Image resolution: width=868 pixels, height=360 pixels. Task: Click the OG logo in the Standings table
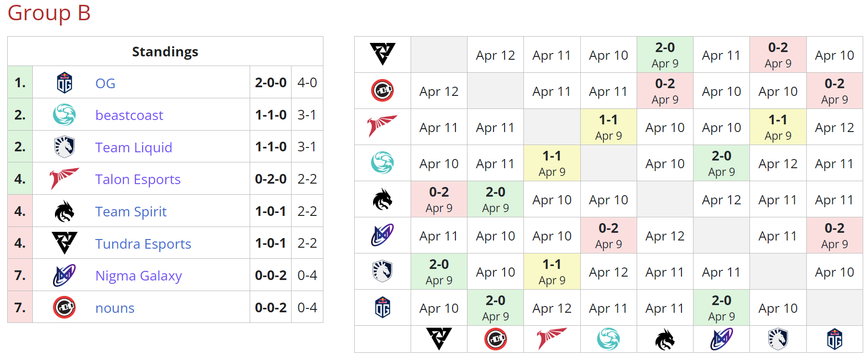tap(65, 83)
